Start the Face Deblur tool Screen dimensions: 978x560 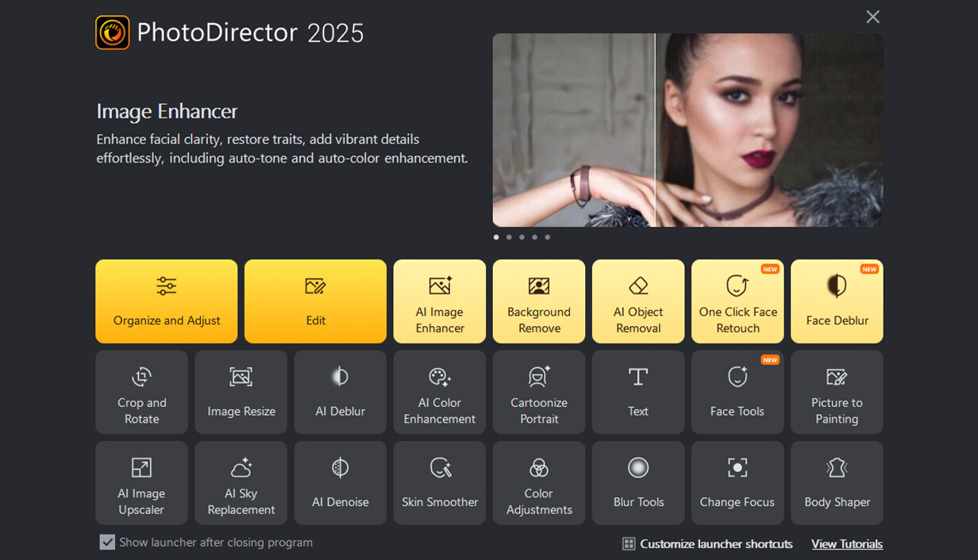(x=837, y=301)
